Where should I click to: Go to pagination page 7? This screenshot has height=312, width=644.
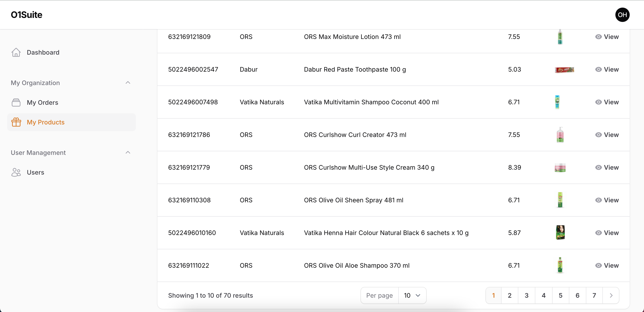click(594, 295)
